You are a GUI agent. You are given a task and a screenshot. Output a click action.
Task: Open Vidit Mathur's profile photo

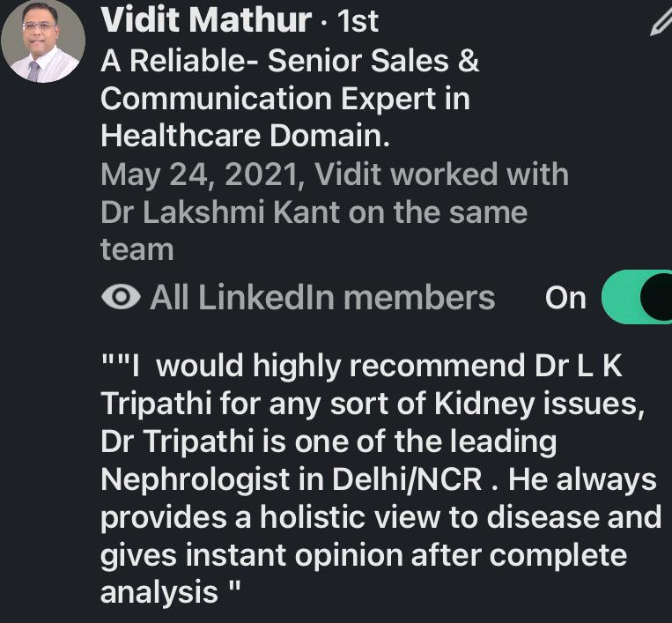pyautogui.click(x=42, y=41)
